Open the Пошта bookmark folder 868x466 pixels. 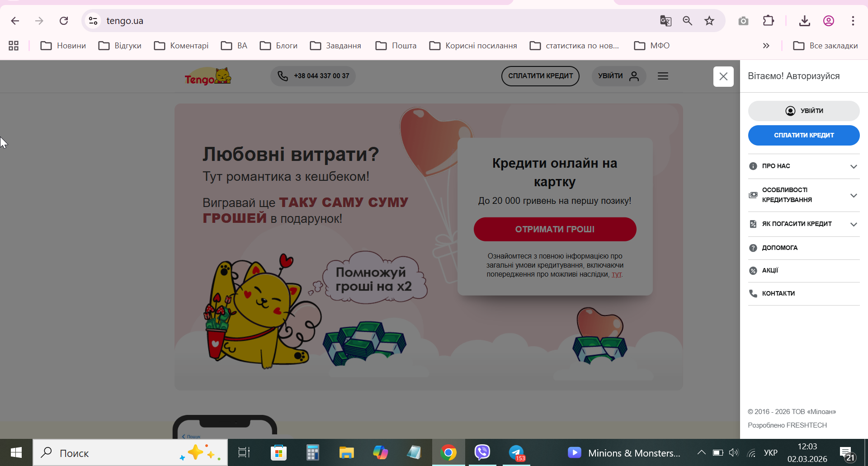[396, 46]
